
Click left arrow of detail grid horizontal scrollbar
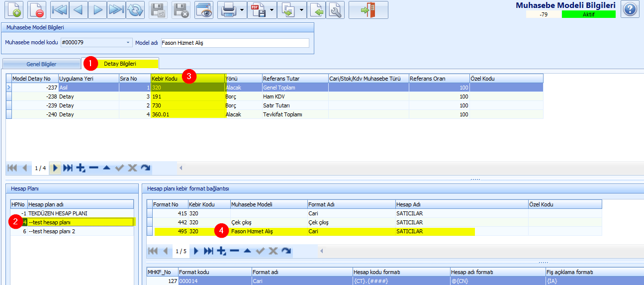(181, 168)
